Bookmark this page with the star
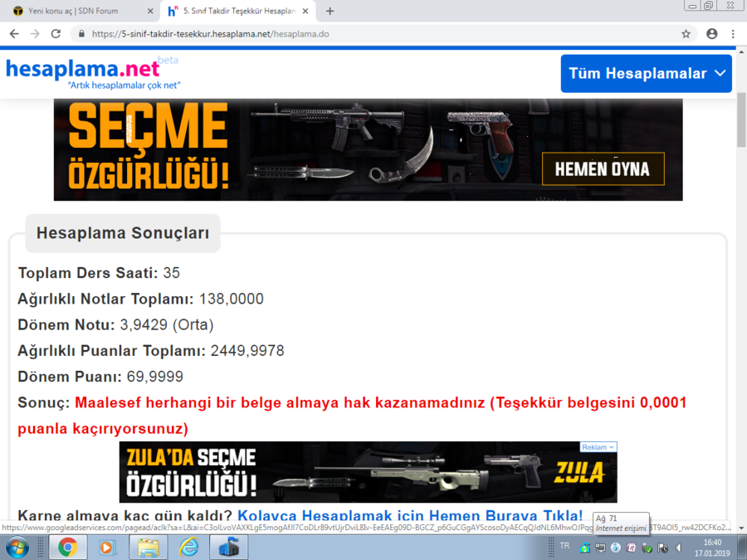 (x=686, y=34)
